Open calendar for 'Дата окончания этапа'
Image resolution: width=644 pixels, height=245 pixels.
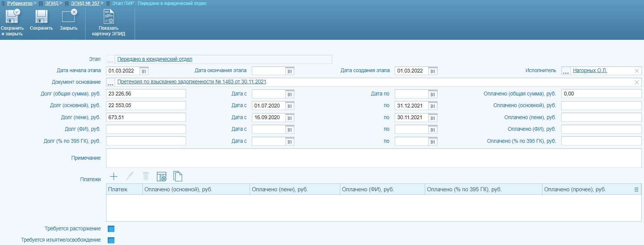(x=289, y=71)
